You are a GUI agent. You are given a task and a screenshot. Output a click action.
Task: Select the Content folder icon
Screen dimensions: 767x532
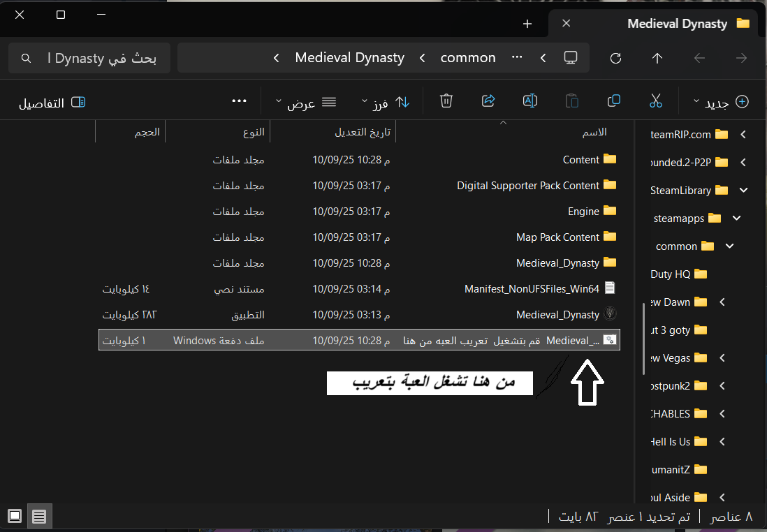610,159
